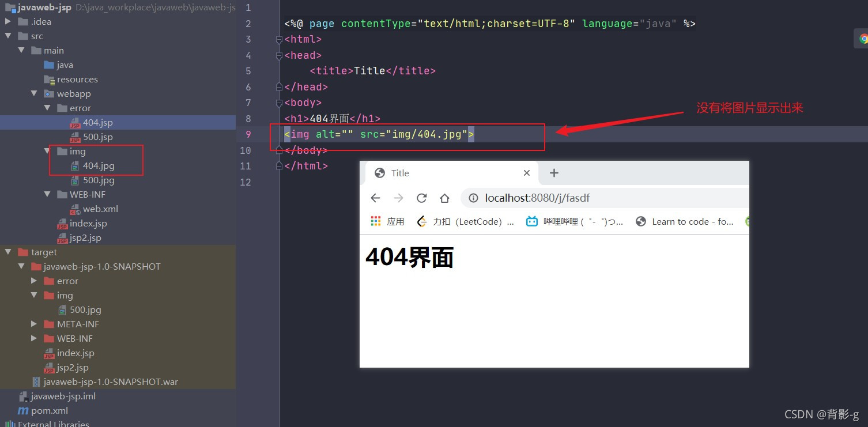
Task: Expand the META-INF folder arrow
Action: pyautogui.click(x=34, y=324)
